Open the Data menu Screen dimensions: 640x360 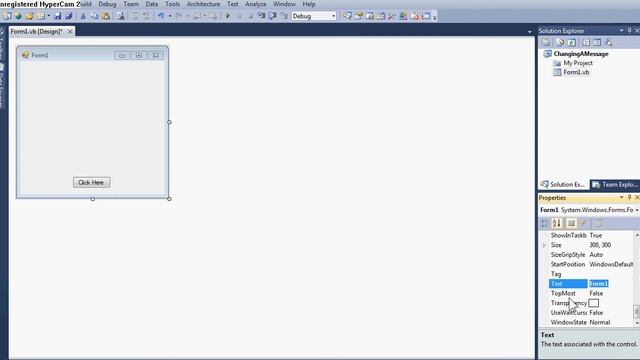151,4
